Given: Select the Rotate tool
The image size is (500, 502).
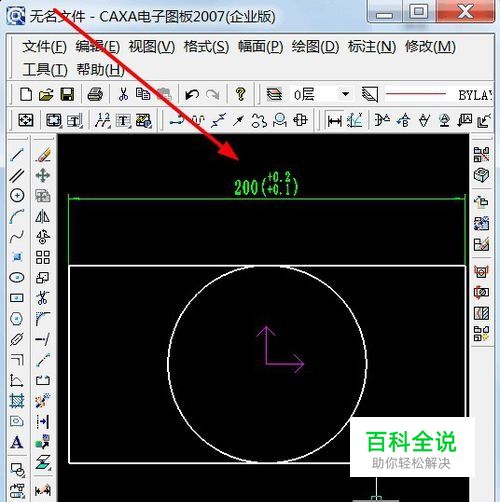Looking at the screenshot, I should [43, 237].
